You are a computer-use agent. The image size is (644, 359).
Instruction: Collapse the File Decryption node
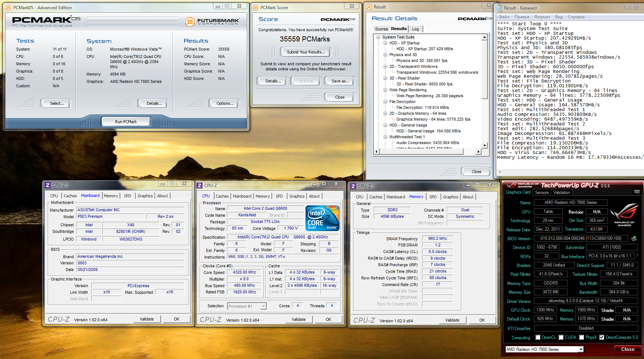click(385, 102)
